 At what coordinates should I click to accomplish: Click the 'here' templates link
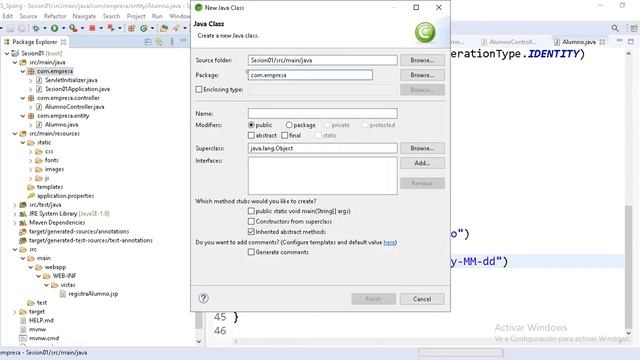pos(389,242)
